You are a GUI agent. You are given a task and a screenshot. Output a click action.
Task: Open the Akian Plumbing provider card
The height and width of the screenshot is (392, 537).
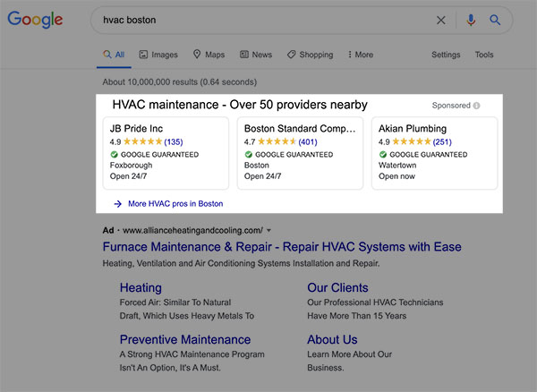435,153
